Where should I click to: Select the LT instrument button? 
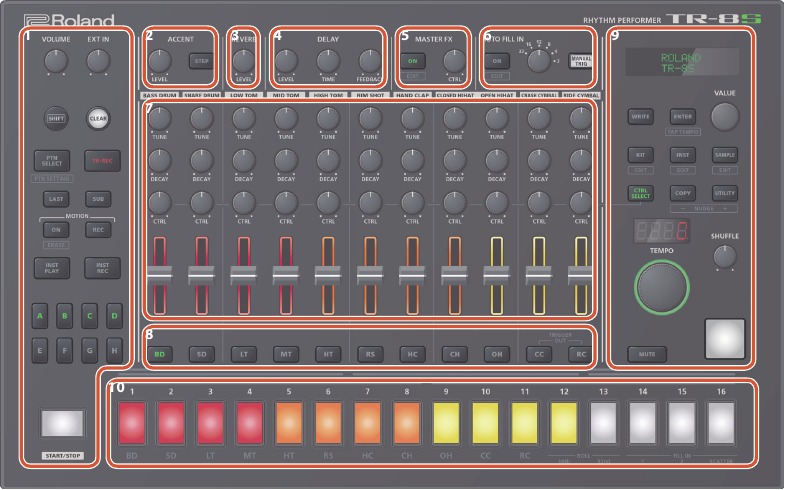244,354
